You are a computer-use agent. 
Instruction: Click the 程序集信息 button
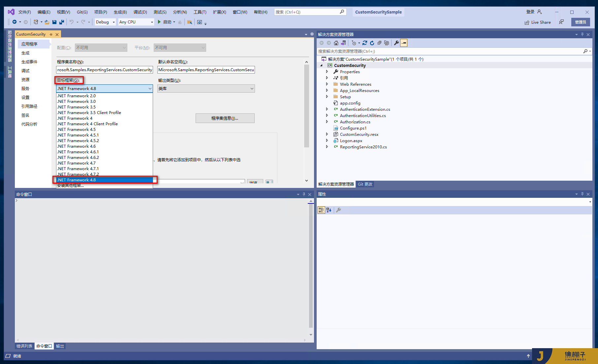225,118
